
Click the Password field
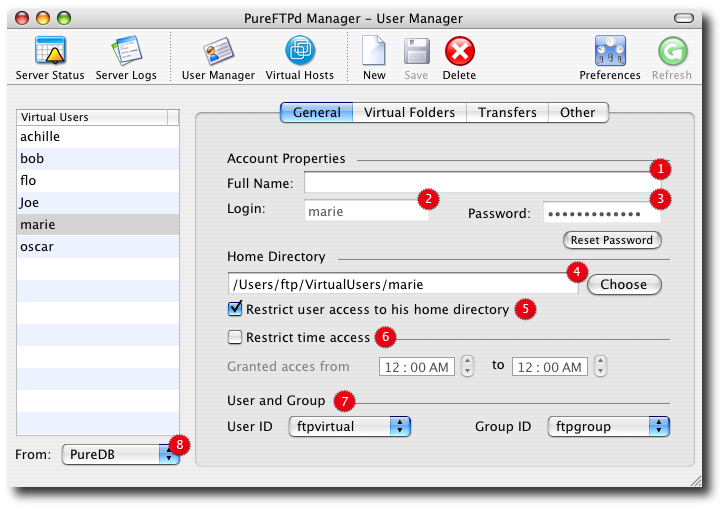point(602,213)
